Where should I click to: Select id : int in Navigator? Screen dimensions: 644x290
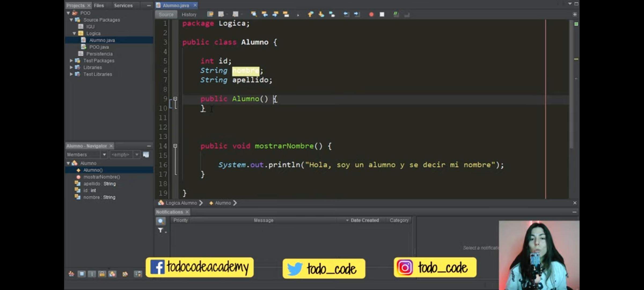[x=89, y=190]
